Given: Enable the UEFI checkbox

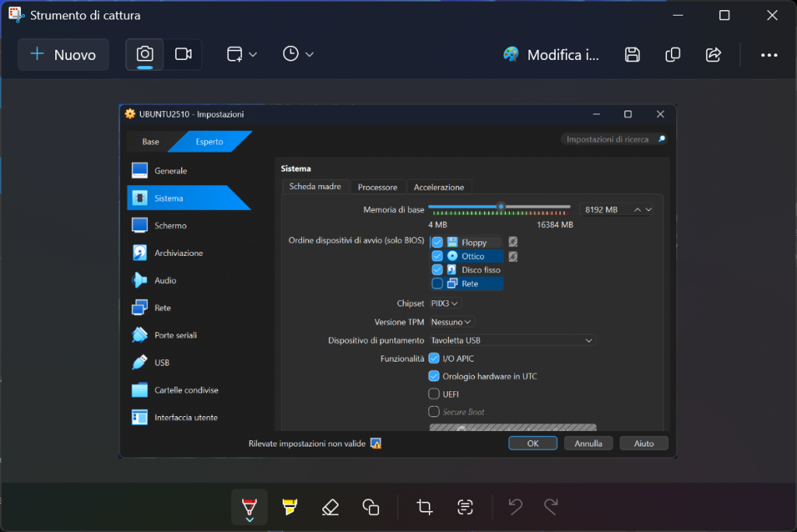Looking at the screenshot, I should [434, 394].
